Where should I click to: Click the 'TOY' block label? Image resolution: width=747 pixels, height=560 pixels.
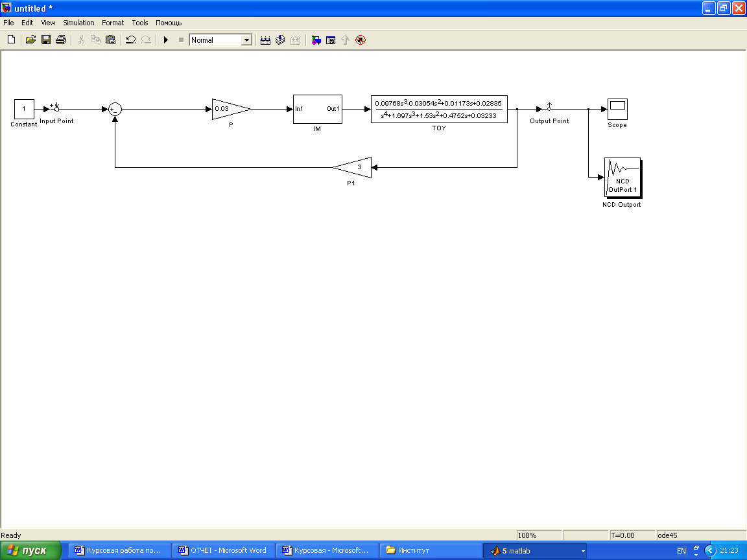point(439,128)
